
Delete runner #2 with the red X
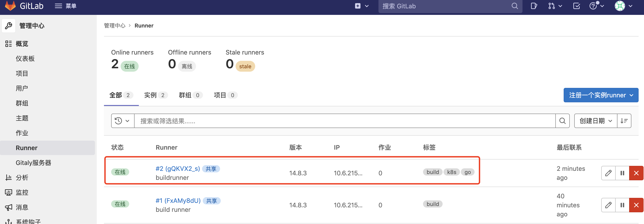point(636,173)
